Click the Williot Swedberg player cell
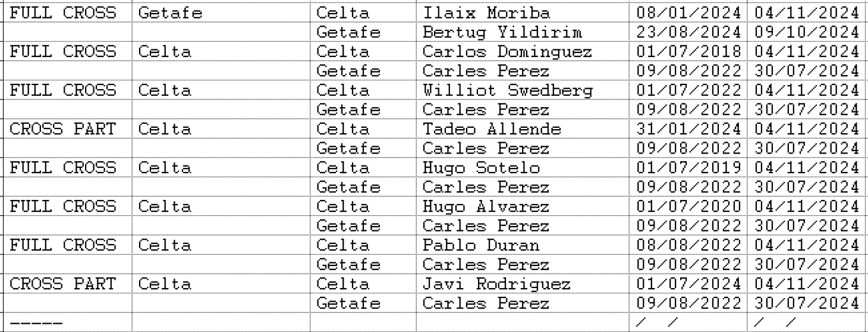 [x=523, y=90]
